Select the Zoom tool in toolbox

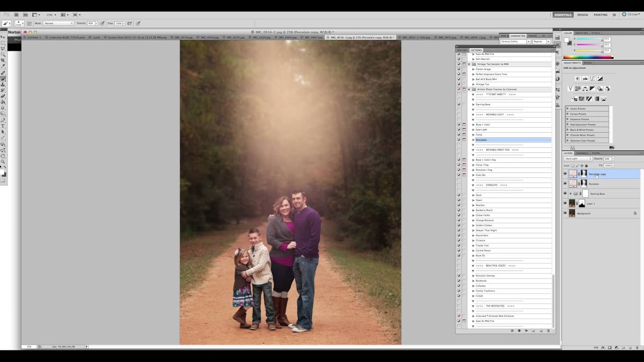coord(3,162)
